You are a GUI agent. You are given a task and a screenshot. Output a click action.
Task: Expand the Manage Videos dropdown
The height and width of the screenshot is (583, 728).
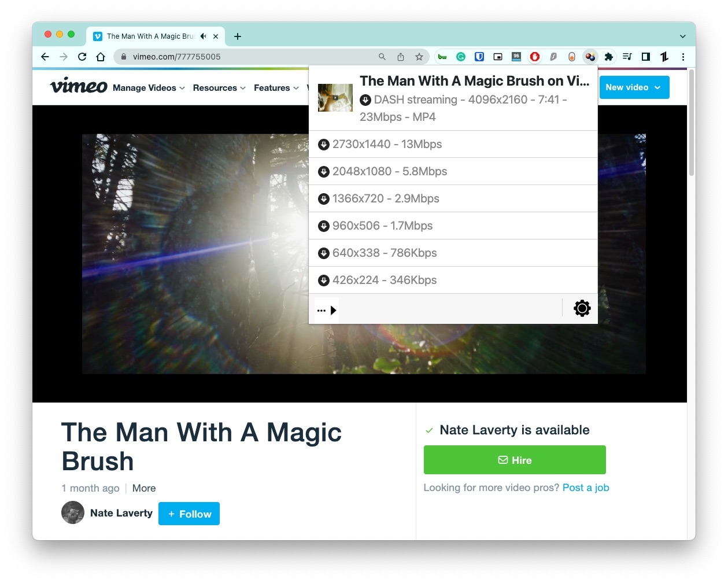[x=149, y=88]
